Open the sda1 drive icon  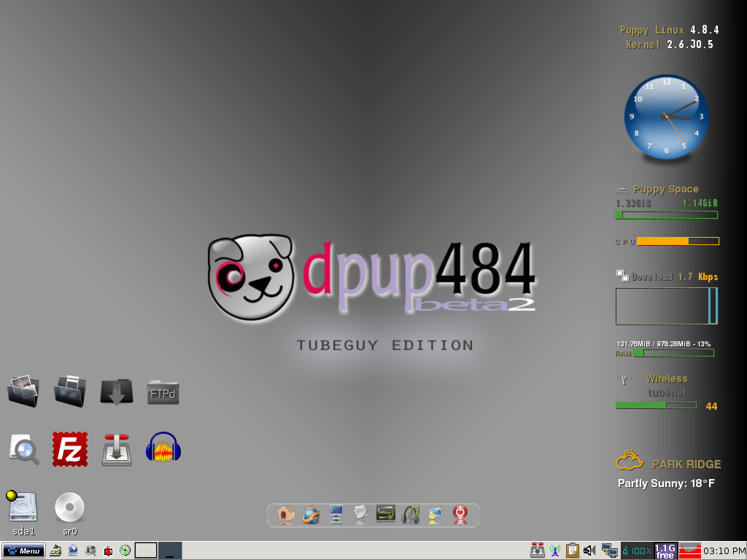(x=23, y=507)
